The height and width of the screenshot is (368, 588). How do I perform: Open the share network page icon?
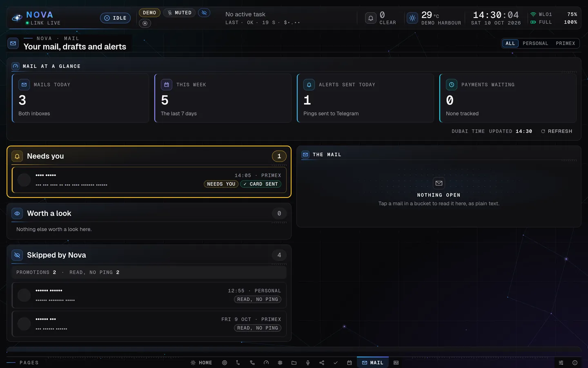coord(322,363)
